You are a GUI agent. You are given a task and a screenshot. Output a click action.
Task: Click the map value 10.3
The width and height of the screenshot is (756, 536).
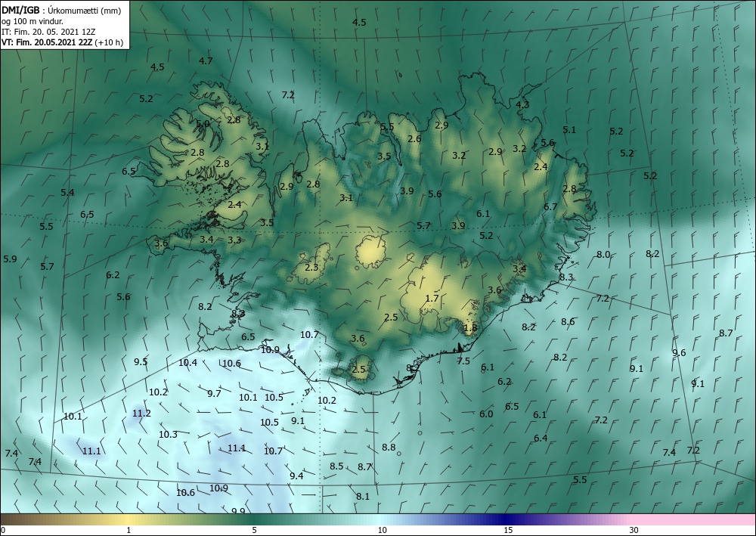point(168,434)
